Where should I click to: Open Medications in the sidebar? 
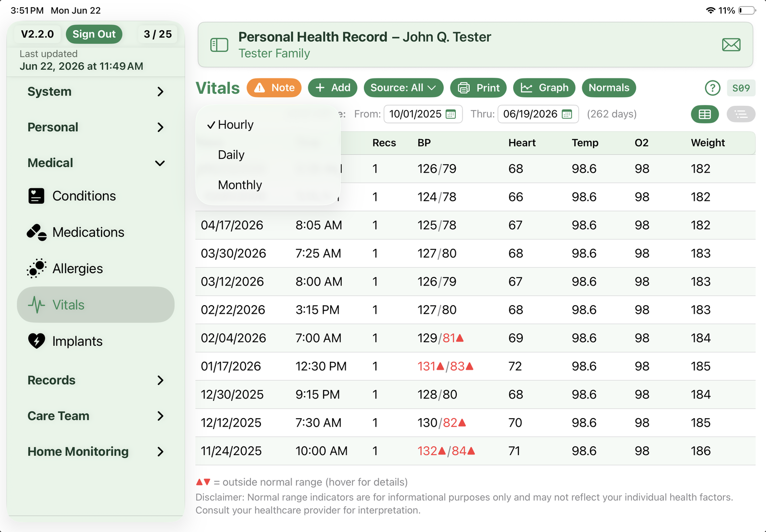pyautogui.click(x=96, y=233)
